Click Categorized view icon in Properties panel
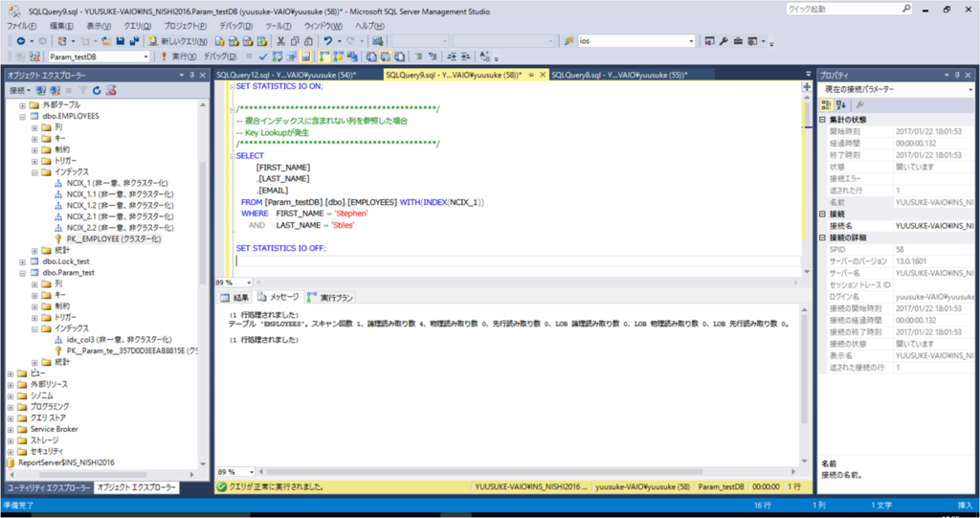The width and height of the screenshot is (980, 518). pos(826,105)
